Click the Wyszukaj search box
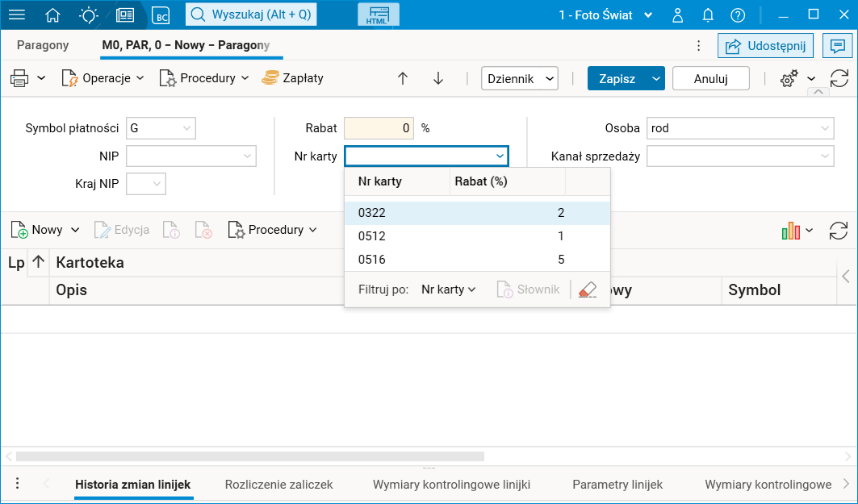858x504 pixels. pyautogui.click(x=251, y=15)
